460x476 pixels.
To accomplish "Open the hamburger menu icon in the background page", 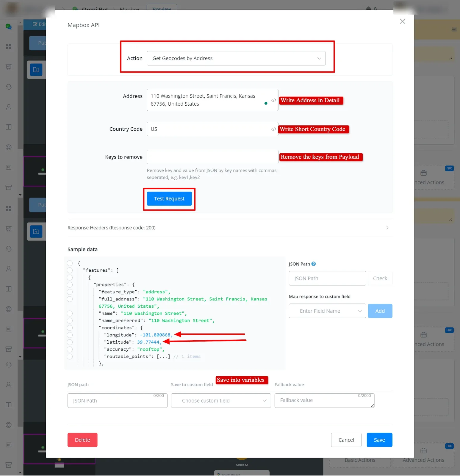I will pyautogui.click(x=454, y=29).
